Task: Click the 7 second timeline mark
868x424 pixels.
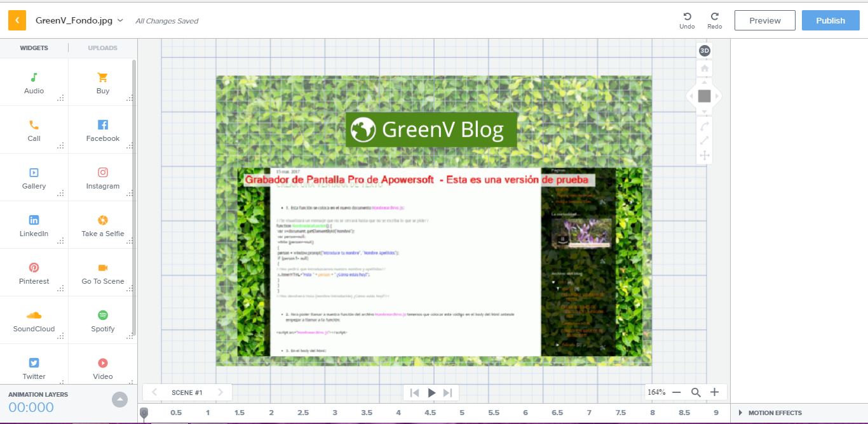Action: 589,413
